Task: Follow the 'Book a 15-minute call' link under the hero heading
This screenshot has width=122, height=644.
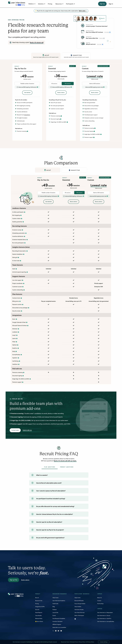Action: [x=37, y=42]
